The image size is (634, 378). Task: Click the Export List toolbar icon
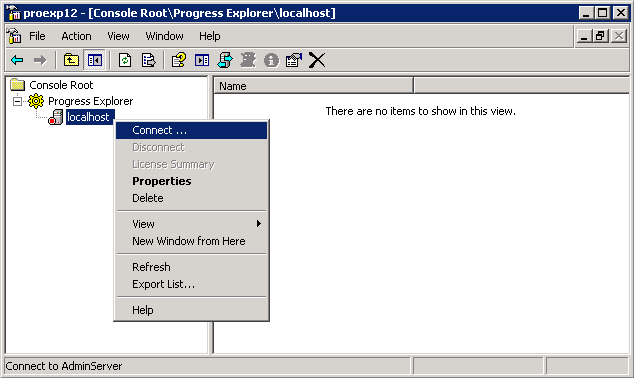(x=148, y=61)
